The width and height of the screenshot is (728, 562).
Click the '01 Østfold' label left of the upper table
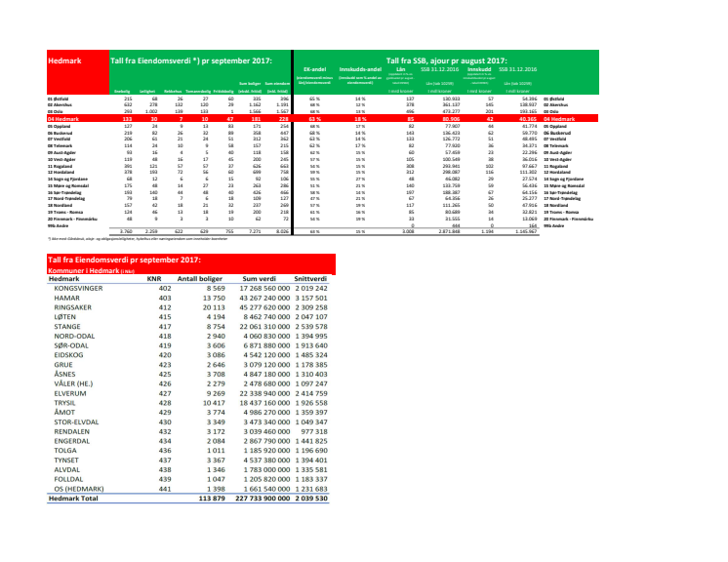[58, 99]
